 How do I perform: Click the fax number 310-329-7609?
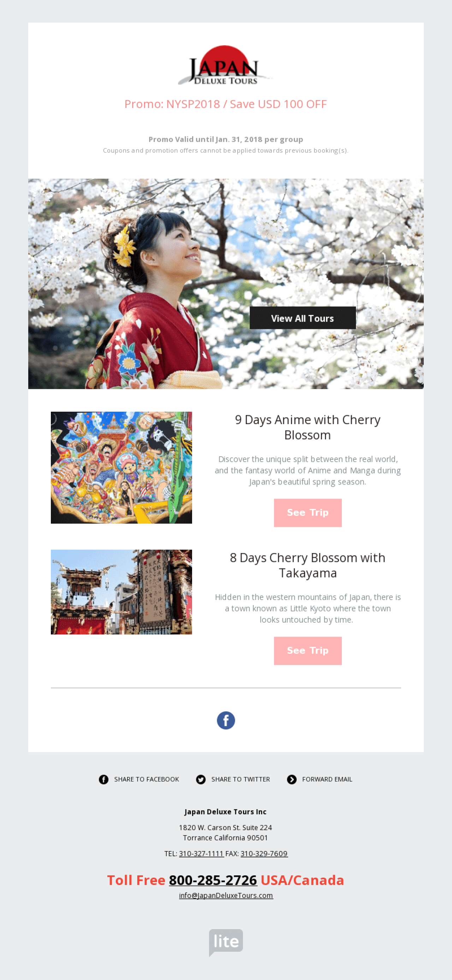(x=264, y=853)
